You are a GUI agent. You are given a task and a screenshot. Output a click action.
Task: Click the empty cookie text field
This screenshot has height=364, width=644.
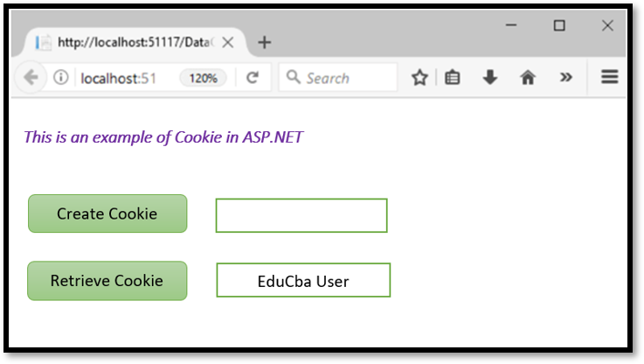(x=301, y=215)
